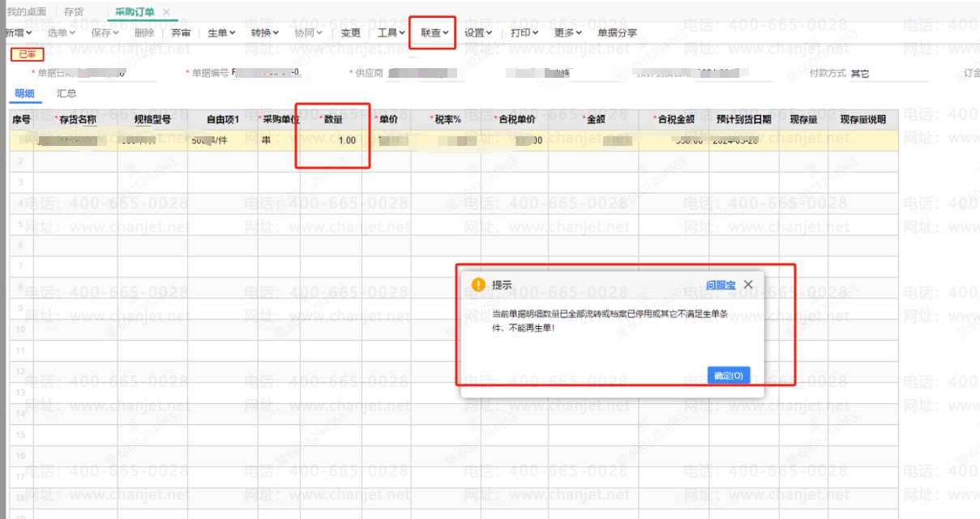Screen dimensions: 980x519
Task: Expand the 工具 menu
Action: (392, 33)
